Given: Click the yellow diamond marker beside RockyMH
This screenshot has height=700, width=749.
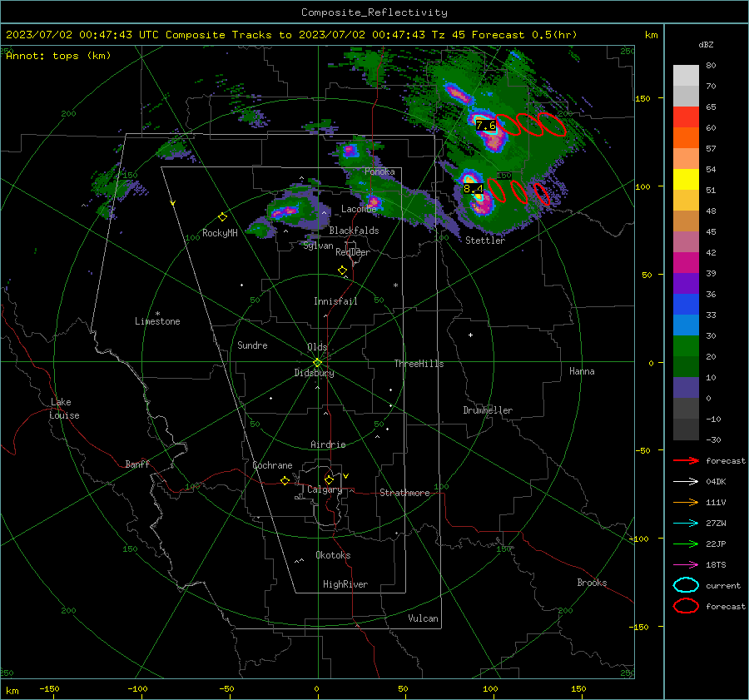Looking at the screenshot, I should (222, 217).
